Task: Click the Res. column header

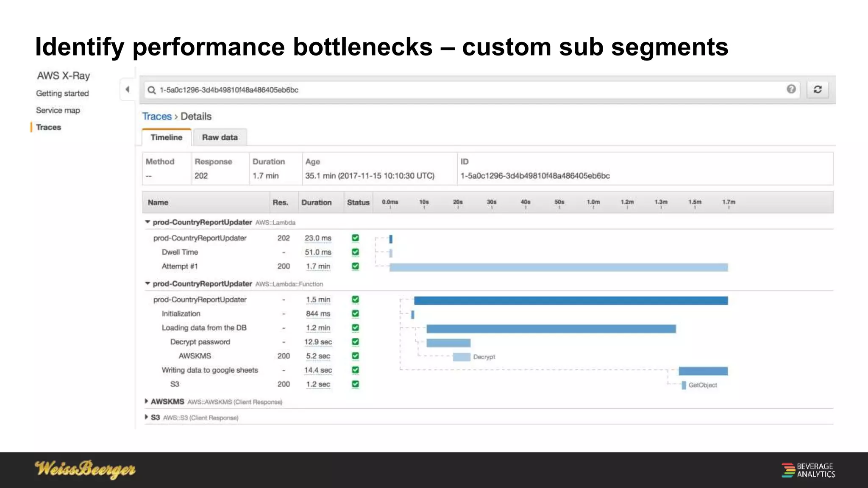Action: 280,202
